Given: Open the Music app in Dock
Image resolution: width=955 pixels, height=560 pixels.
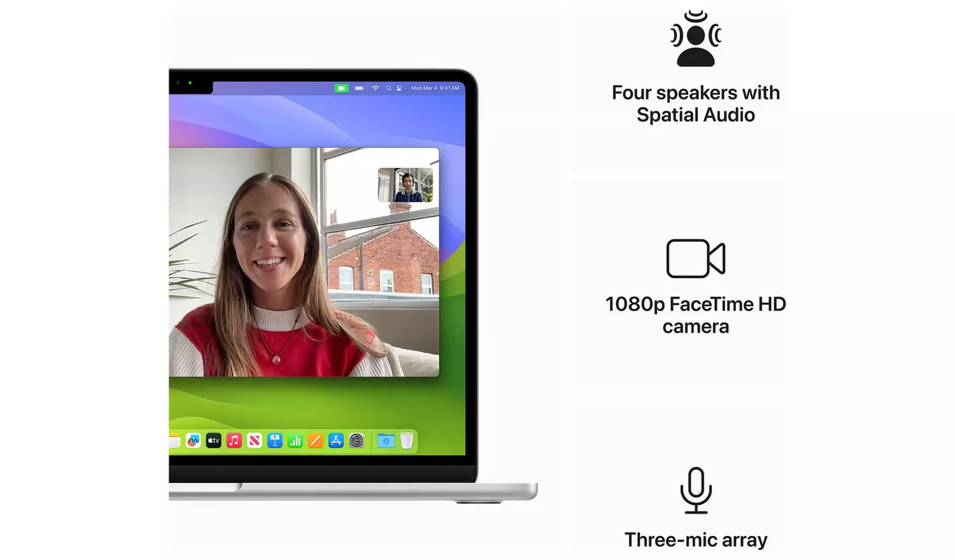Looking at the screenshot, I should pyautogui.click(x=234, y=440).
